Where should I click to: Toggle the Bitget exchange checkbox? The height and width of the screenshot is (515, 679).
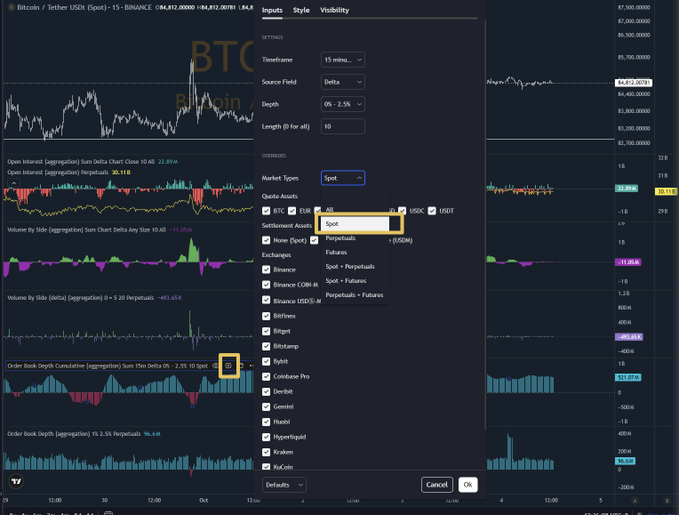[x=266, y=331]
